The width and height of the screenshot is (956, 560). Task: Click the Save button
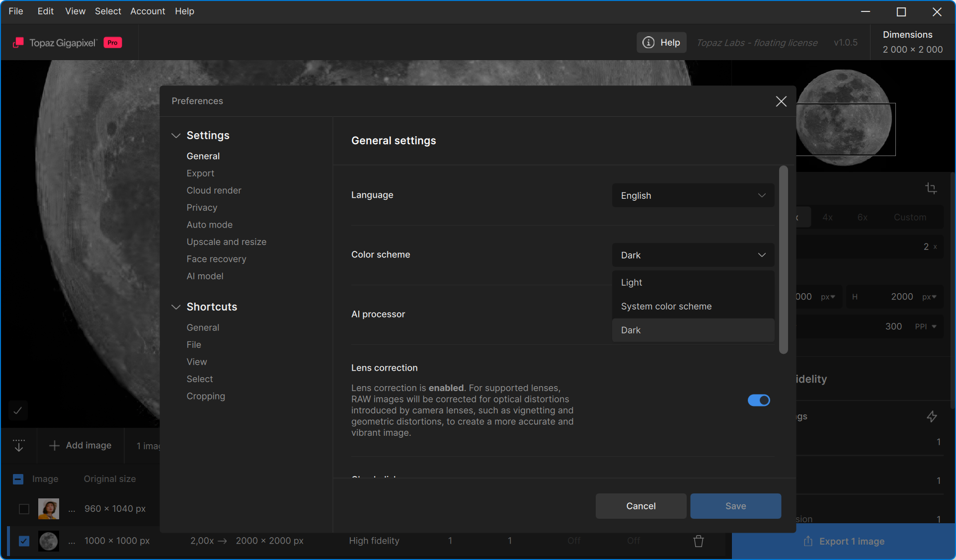click(x=735, y=506)
